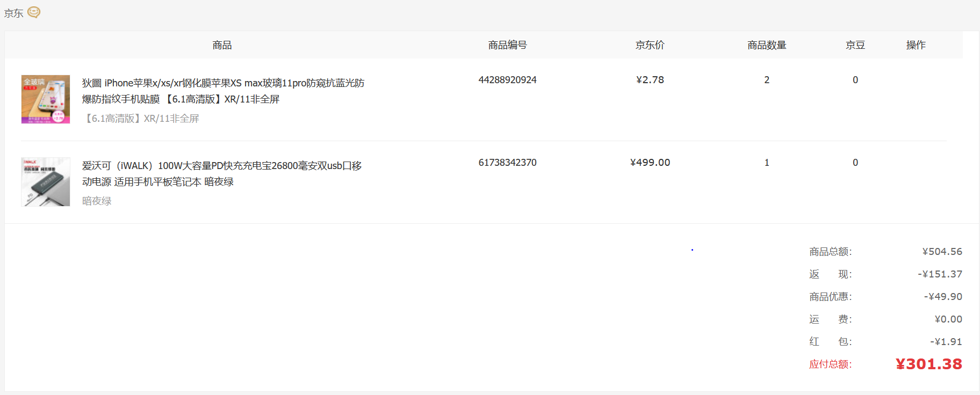This screenshot has width=980, height=395.
Task: Click the 【6.1高清版】XR/11非全屏 spec text
Action: (141, 119)
